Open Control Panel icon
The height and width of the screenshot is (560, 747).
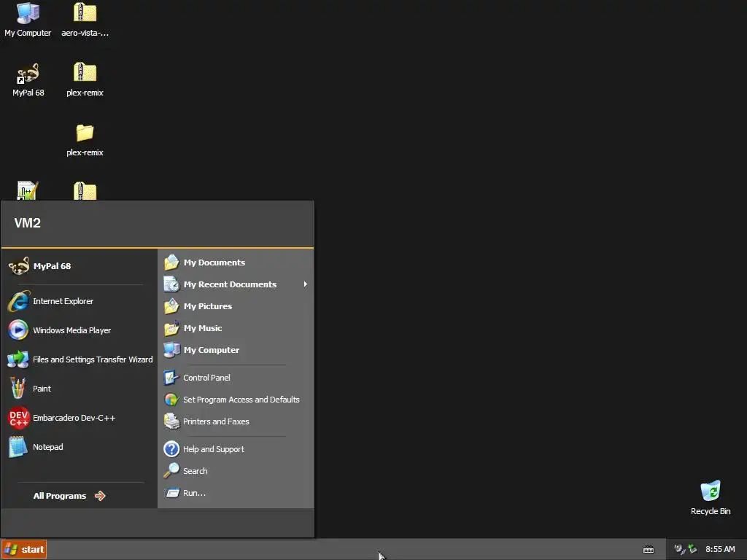pyautogui.click(x=171, y=378)
